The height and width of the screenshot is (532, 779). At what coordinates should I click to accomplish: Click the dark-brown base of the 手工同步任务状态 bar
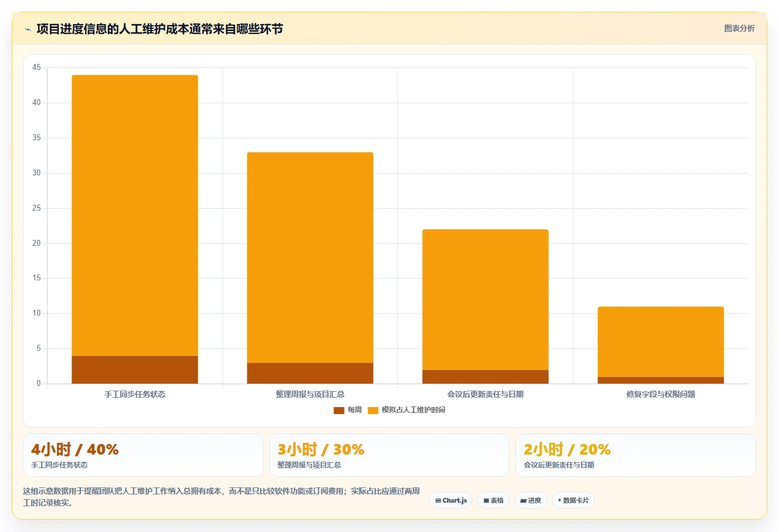[x=135, y=370]
